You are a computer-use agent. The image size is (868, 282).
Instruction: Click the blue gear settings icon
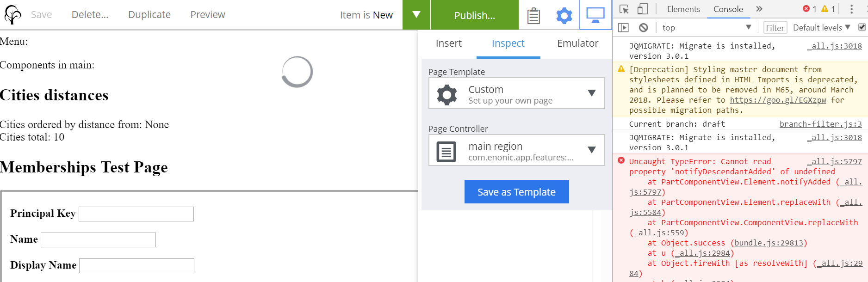point(564,15)
